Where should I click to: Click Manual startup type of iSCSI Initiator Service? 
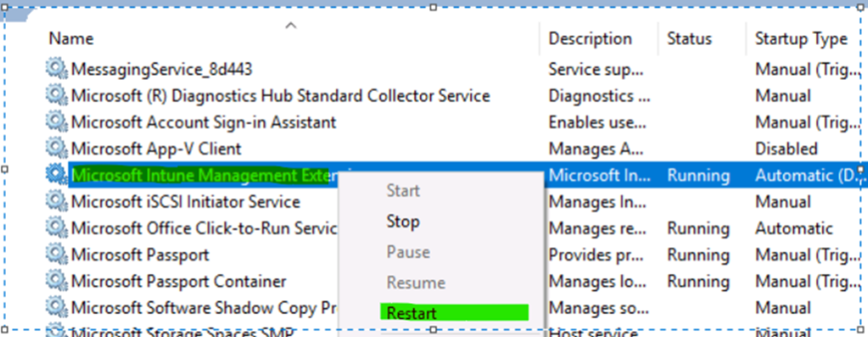(x=782, y=202)
